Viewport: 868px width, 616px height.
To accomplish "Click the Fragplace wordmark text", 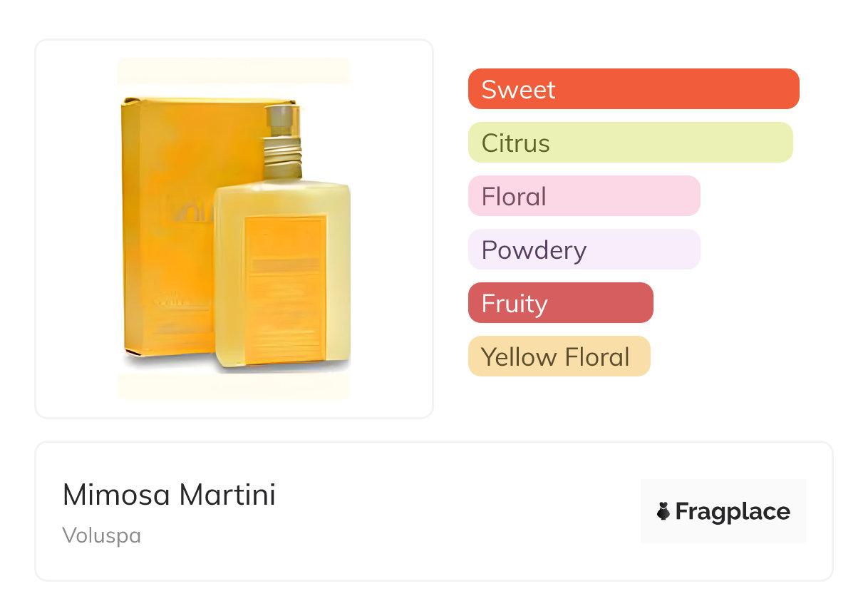I will (733, 511).
